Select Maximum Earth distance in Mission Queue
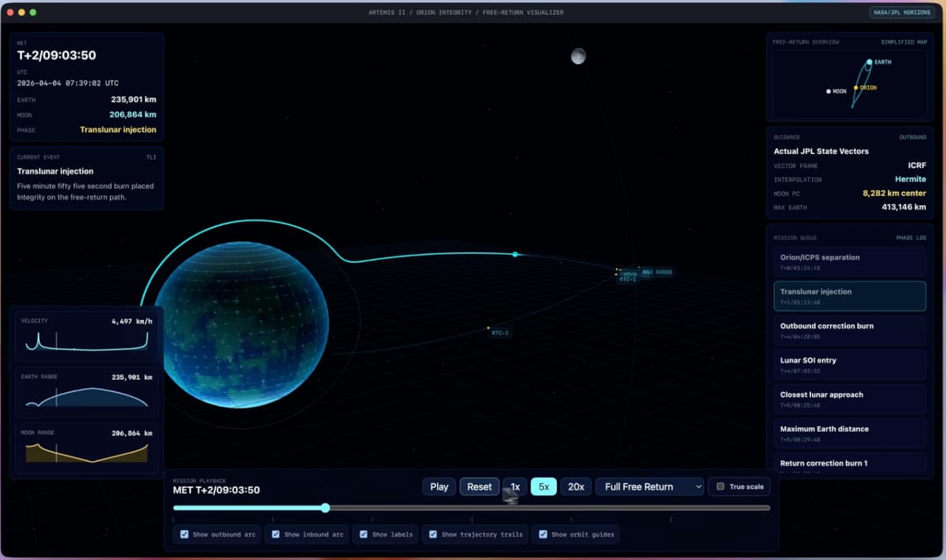 (849, 433)
